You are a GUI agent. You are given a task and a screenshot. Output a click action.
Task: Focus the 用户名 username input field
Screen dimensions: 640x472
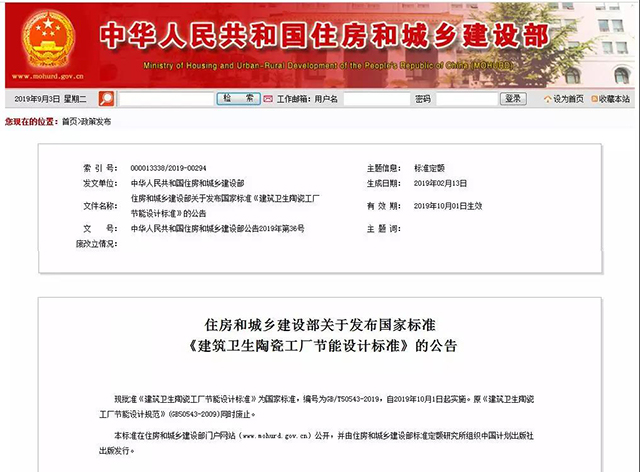coord(377,99)
